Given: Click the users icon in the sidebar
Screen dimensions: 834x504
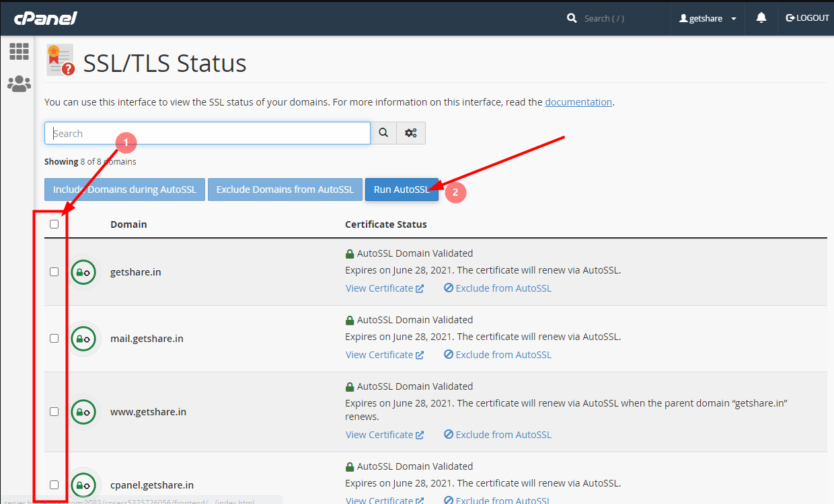Looking at the screenshot, I should (x=19, y=83).
